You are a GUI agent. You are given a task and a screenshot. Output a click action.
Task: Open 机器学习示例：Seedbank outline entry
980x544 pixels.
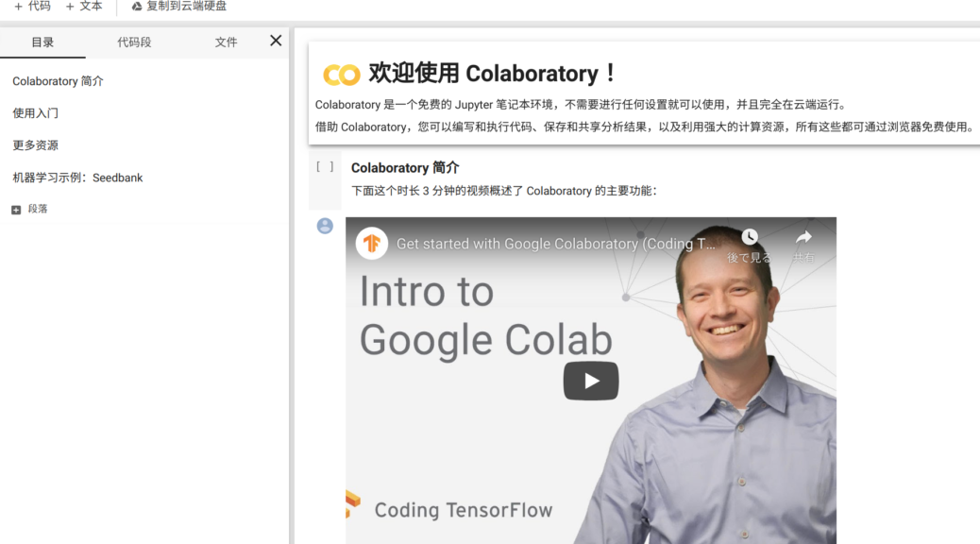[77, 178]
